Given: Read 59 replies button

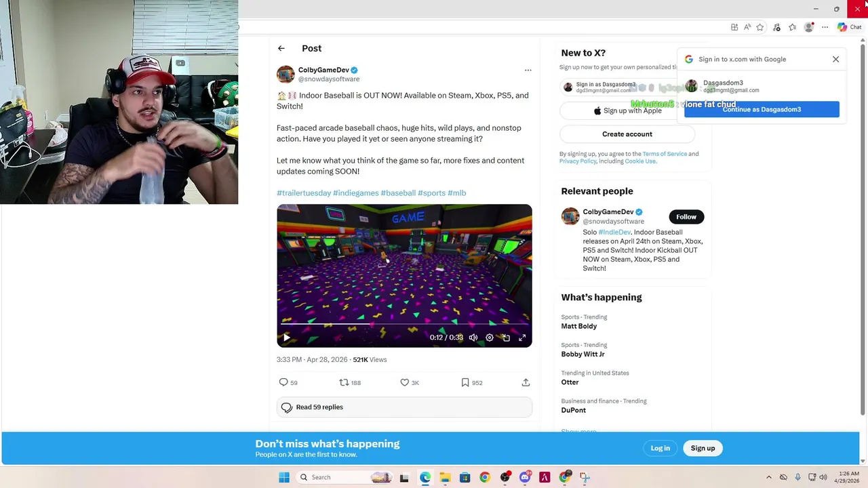Looking at the screenshot, I should 404,407.
